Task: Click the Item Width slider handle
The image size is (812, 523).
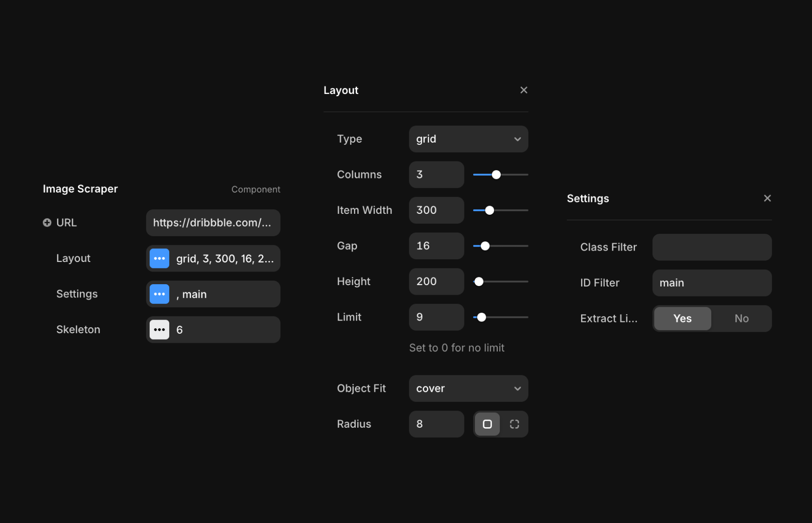Action: (x=489, y=210)
